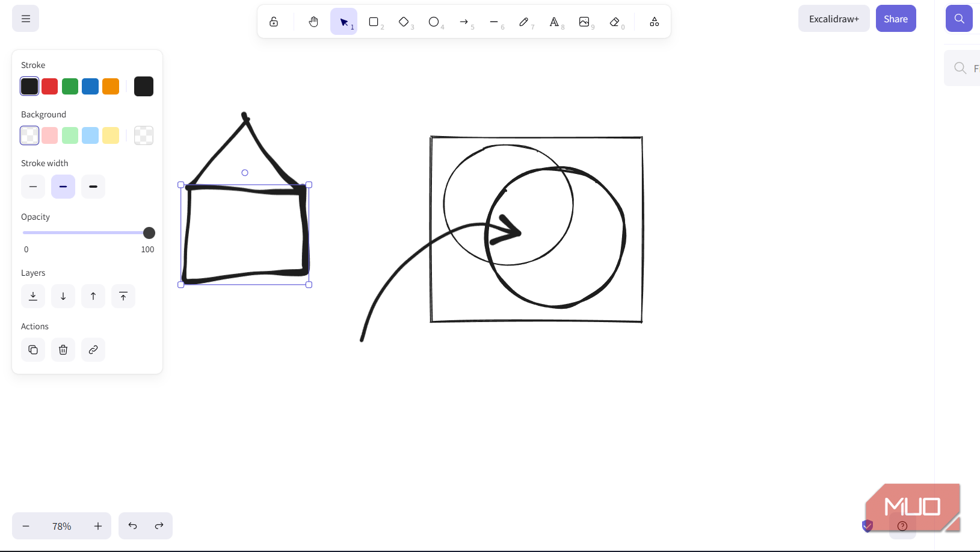Pick the red stroke color

(x=49, y=86)
